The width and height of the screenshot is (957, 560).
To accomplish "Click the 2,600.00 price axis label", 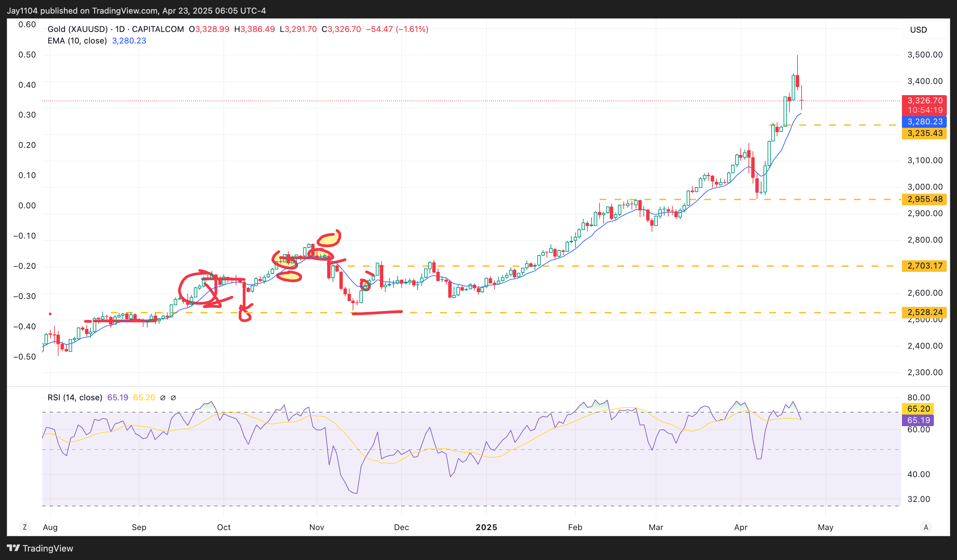I will coord(925,293).
